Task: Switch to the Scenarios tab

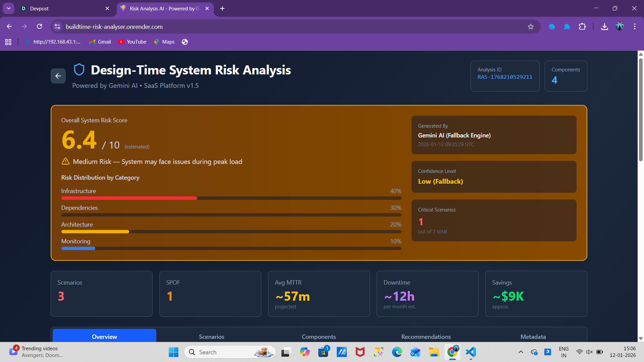Action: [x=211, y=337]
